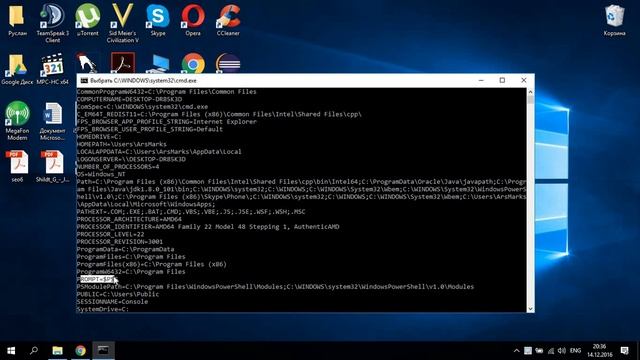Viewport: 640px width, 360px height.
Task: Select the Command Prompt taskbar button
Action: [x=103, y=351]
